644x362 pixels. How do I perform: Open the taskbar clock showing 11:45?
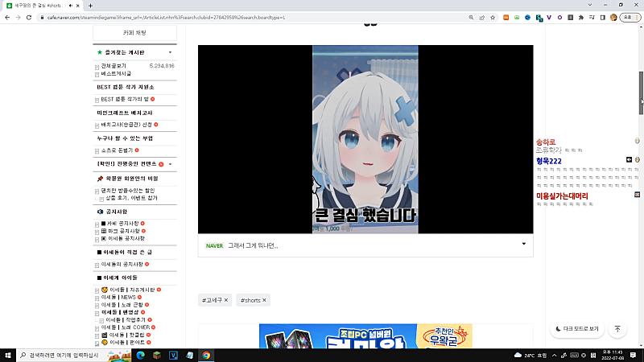point(613,355)
